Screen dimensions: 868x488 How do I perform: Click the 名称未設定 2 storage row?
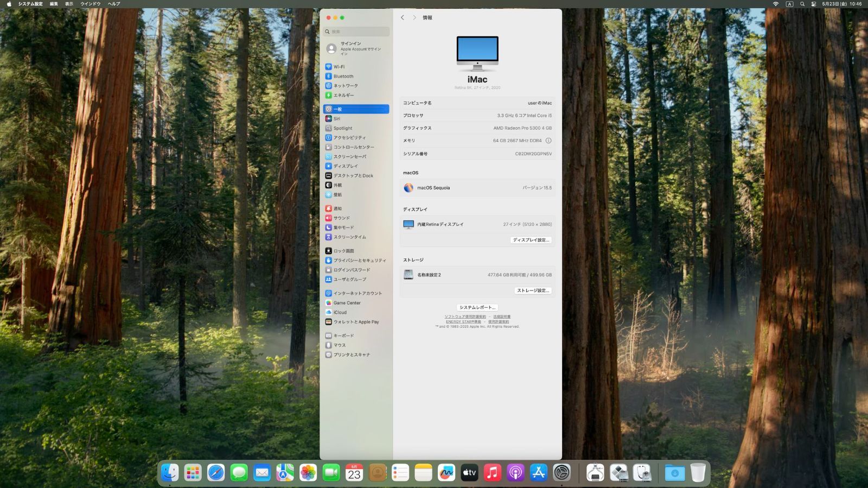pos(477,275)
